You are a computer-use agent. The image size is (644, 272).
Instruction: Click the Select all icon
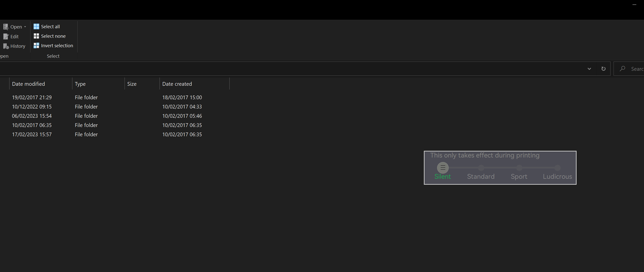36,26
